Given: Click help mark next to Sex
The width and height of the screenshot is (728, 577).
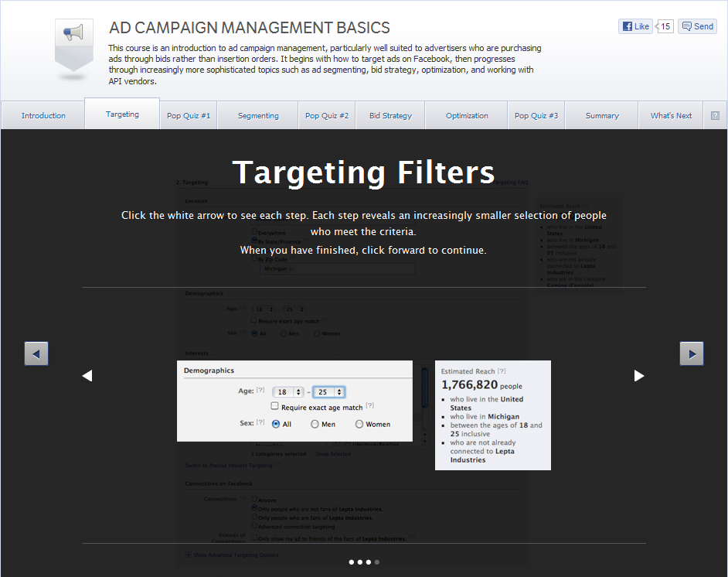Looking at the screenshot, I should click(260, 422).
